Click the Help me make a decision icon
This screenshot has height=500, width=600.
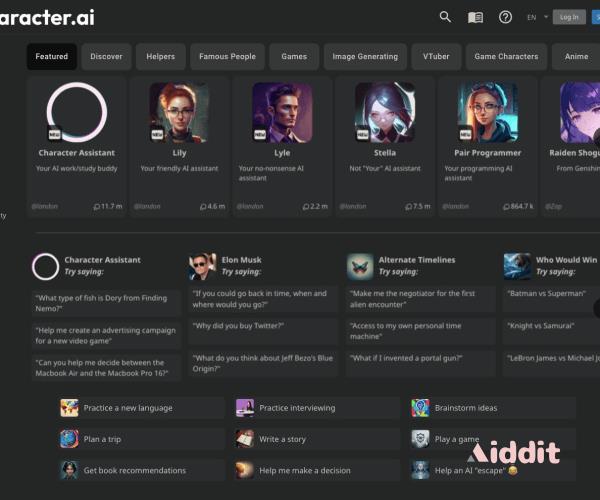[x=245, y=470]
